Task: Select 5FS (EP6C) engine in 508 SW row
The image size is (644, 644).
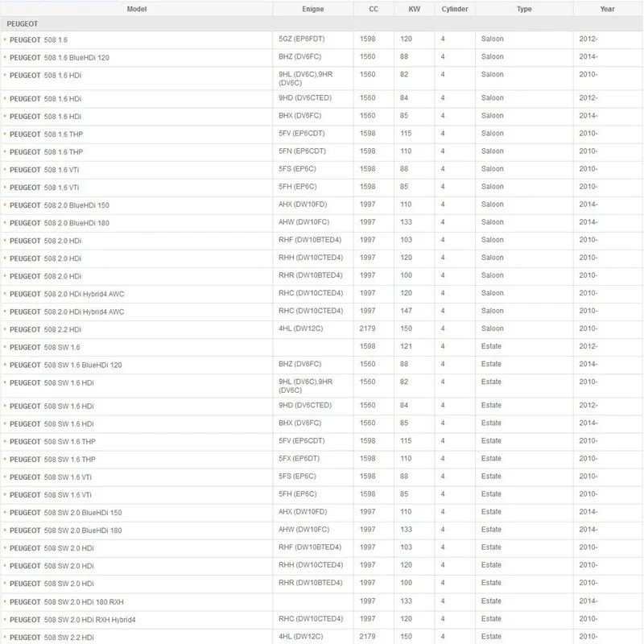Action: 297,477
